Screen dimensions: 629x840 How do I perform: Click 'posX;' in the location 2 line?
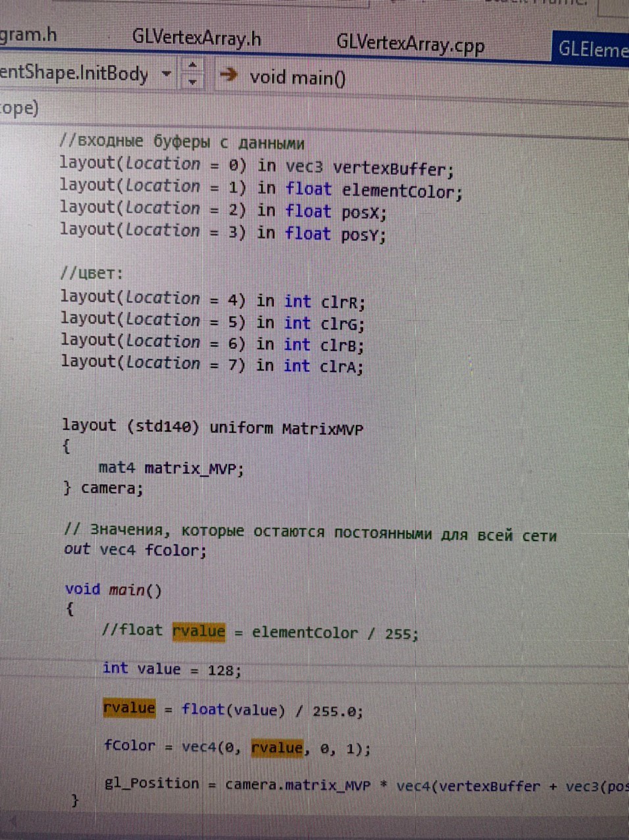[364, 213]
